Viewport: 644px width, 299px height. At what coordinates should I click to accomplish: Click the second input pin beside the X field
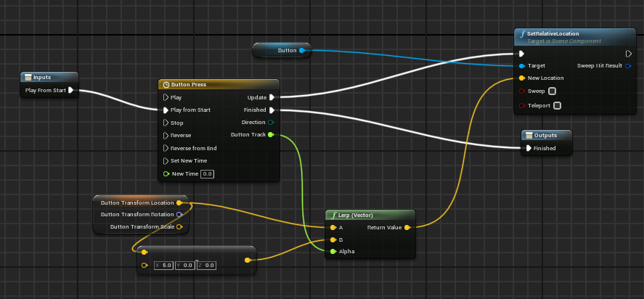click(x=144, y=266)
